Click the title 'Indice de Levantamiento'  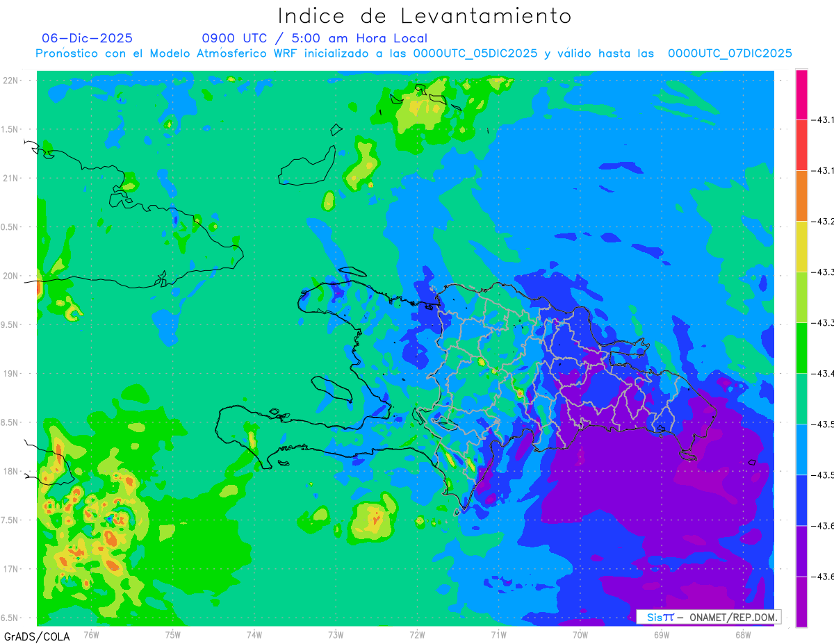tap(425, 16)
